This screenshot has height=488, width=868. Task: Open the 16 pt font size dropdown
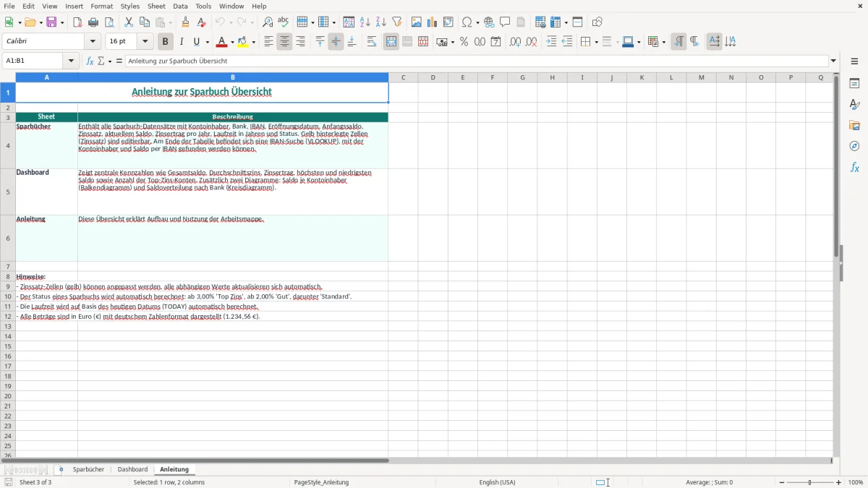(x=145, y=42)
